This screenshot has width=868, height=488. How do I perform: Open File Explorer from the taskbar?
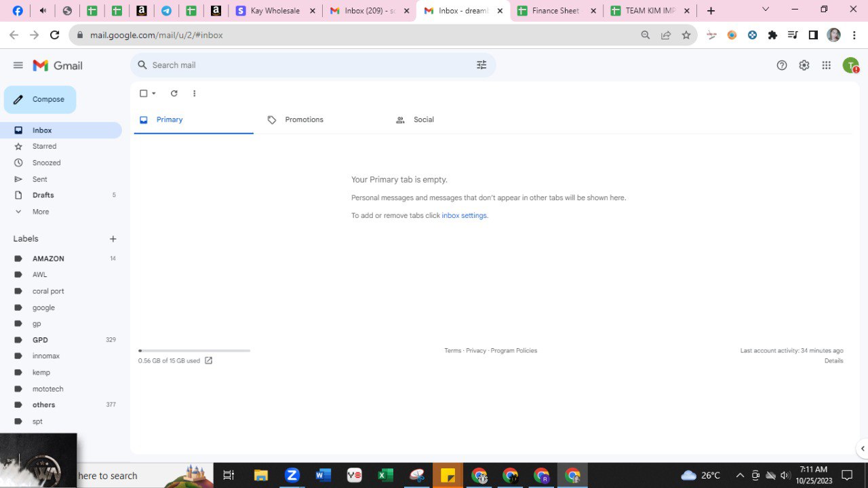click(x=261, y=475)
